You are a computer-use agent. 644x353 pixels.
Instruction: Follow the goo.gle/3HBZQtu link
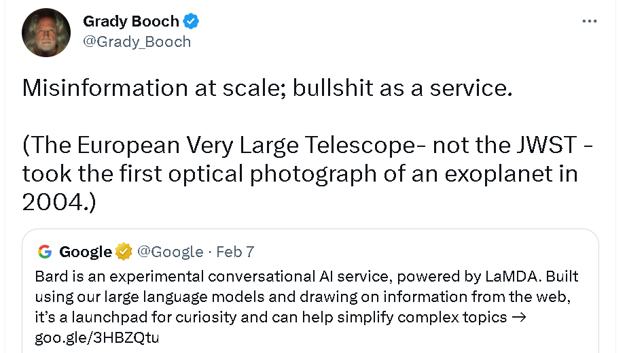pyautogui.click(x=96, y=337)
